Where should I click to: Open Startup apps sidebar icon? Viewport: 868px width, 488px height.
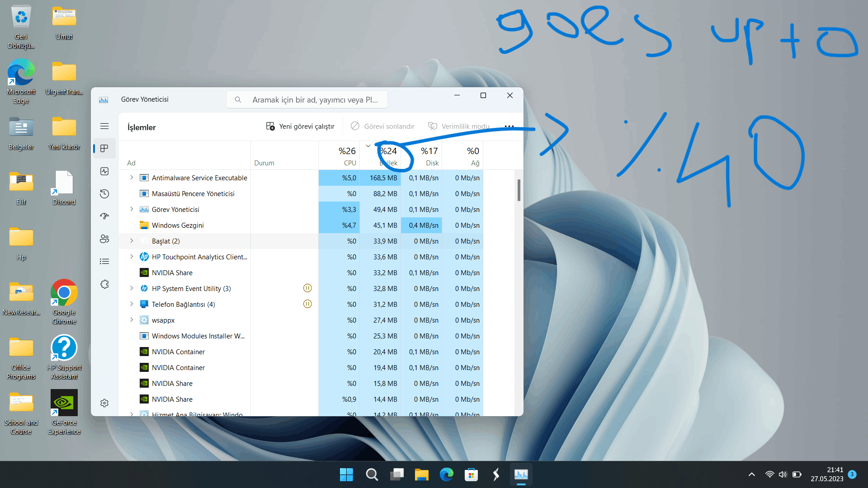point(104,216)
